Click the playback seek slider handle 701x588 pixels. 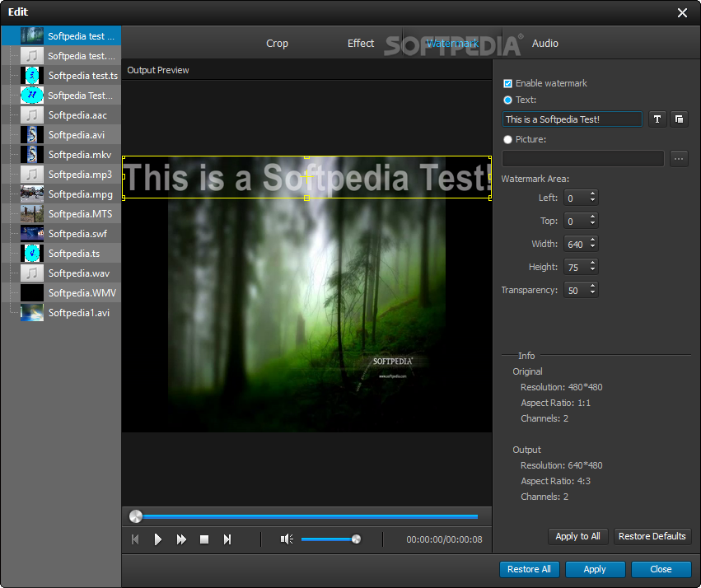pyautogui.click(x=135, y=516)
